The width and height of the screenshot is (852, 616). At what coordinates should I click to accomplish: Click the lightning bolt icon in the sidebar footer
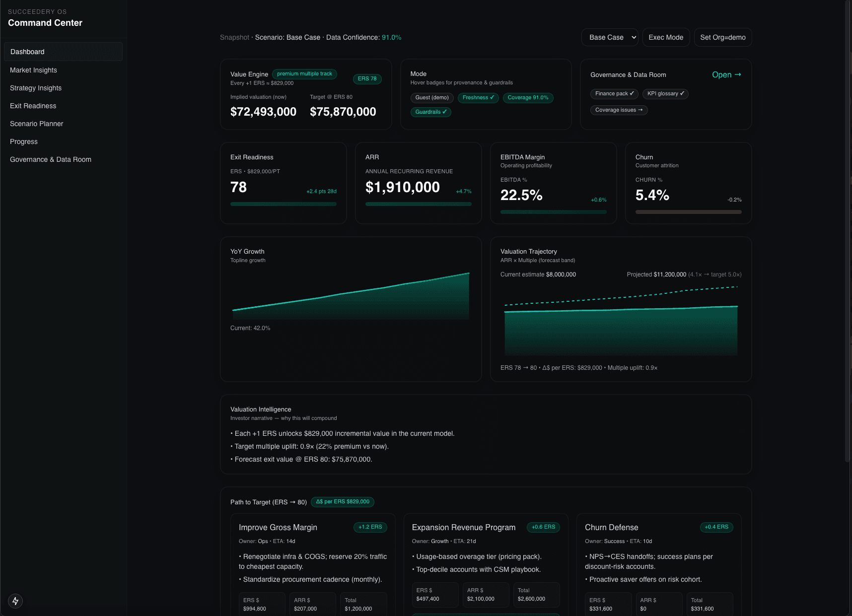15,601
